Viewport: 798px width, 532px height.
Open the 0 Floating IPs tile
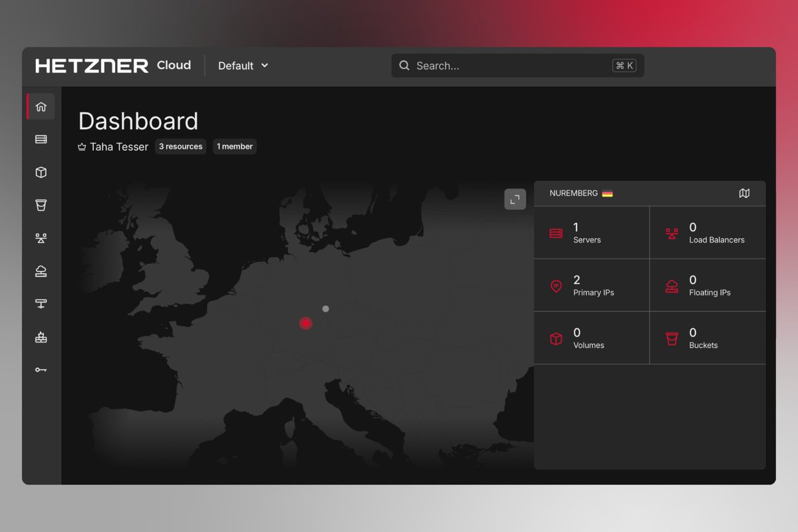pos(708,285)
